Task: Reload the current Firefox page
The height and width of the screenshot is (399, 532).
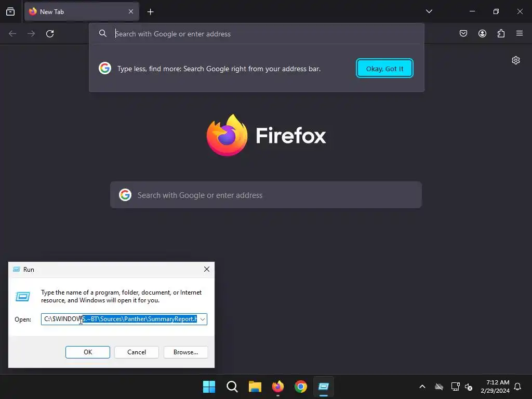Action: 50,34
